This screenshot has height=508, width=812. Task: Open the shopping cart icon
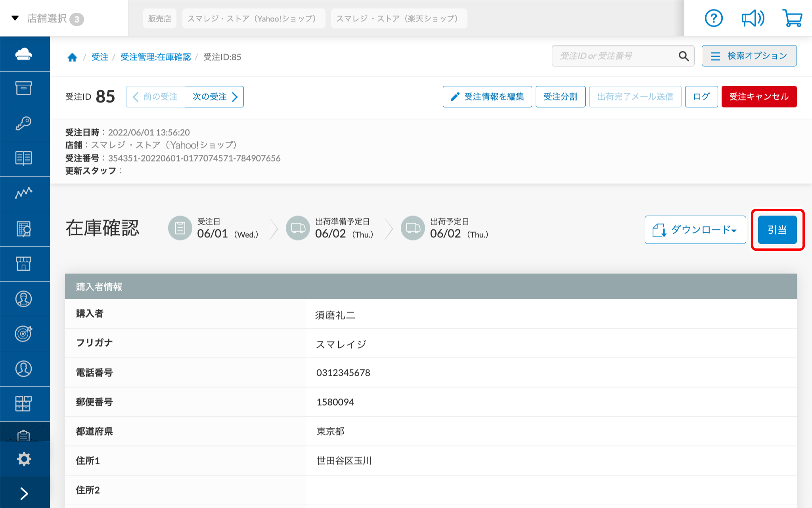[792, 18]
